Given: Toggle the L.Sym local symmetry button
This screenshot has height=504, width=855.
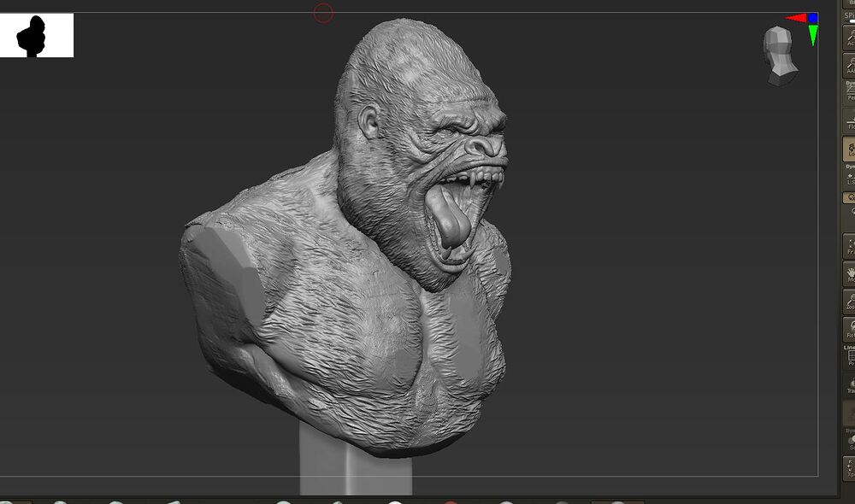Looking at the screenshot, I should coord(850,175).
